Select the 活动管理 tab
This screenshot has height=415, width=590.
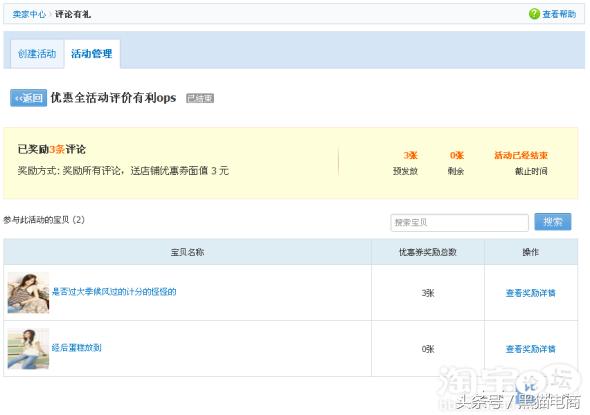coord(92,54)
